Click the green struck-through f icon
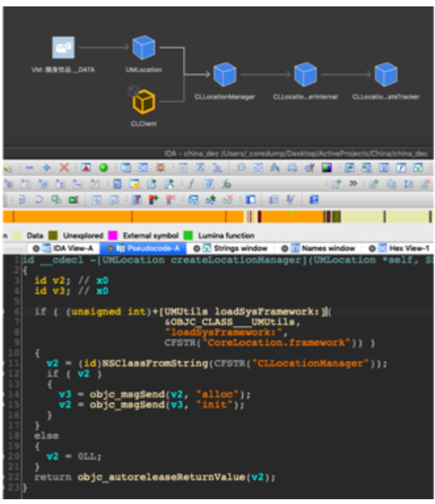The height and width of the screenshot is (504, 435). click(227, 184)
